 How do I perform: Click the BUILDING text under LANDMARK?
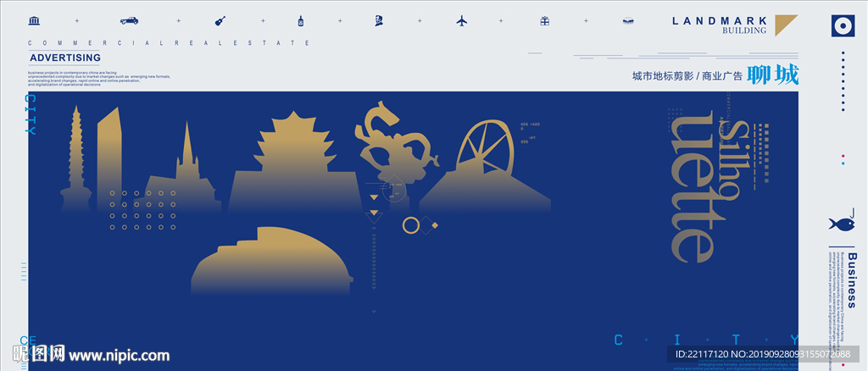pyautogui.click(x=744, y=31)
